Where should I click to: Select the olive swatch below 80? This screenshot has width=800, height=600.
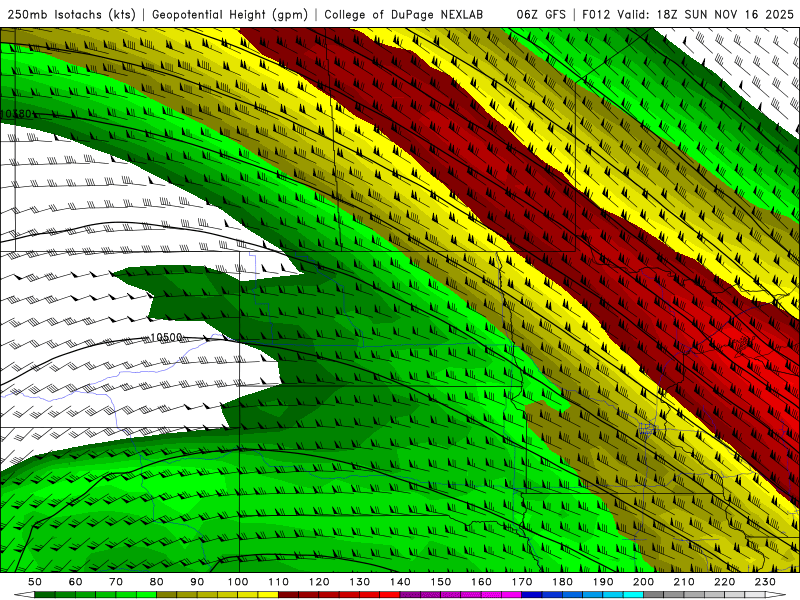167,595
